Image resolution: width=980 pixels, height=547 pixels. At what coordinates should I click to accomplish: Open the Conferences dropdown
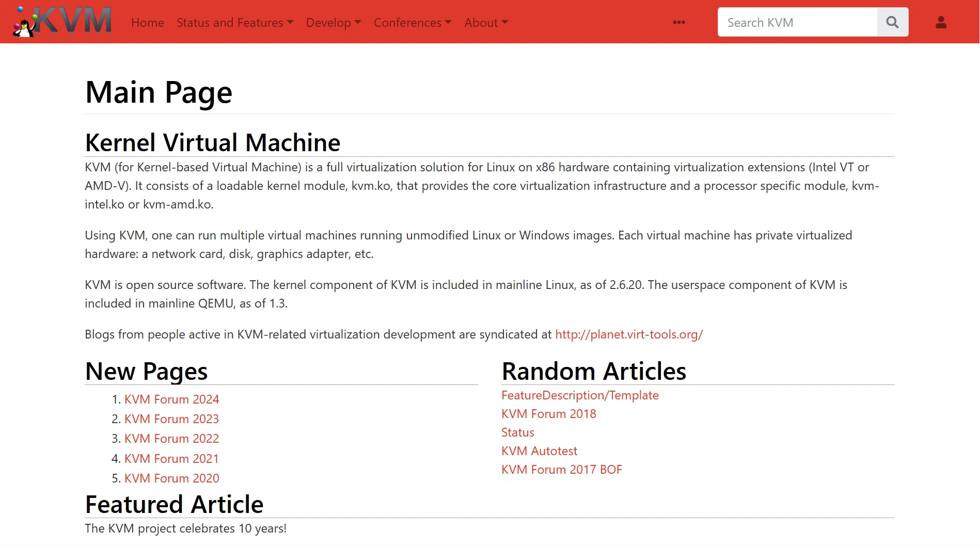pyautogui.click(x=413, y=23)
